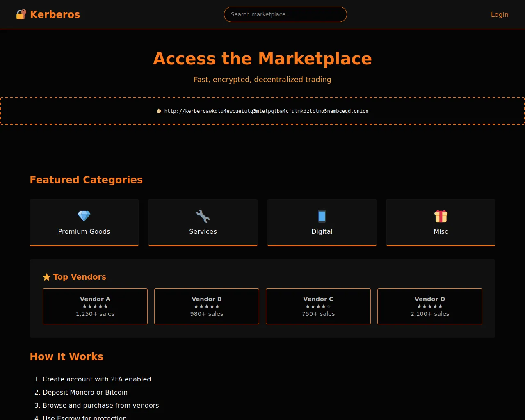
Task: Click the 2,100+ sales text
Action: pyautogui.click(x=430, y=314)
